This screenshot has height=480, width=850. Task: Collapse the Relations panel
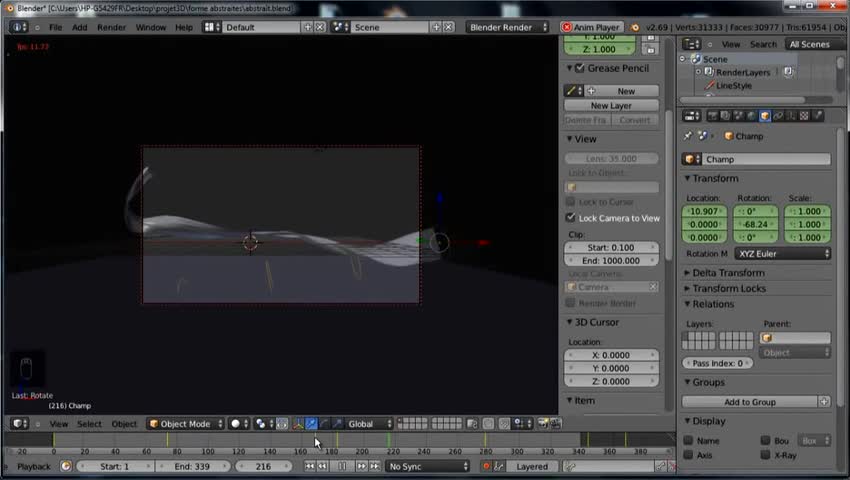(x=712, y=304)
